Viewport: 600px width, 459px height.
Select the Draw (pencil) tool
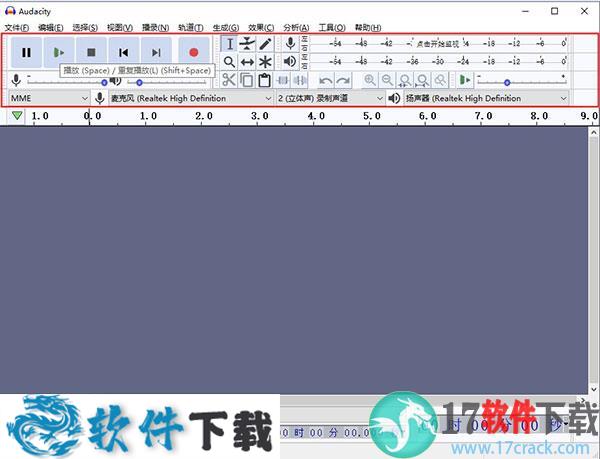tap(265, 44)
